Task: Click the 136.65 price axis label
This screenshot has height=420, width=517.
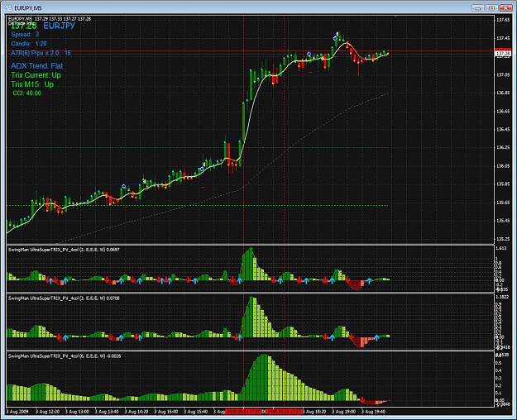Action: (x=503, y=112)
